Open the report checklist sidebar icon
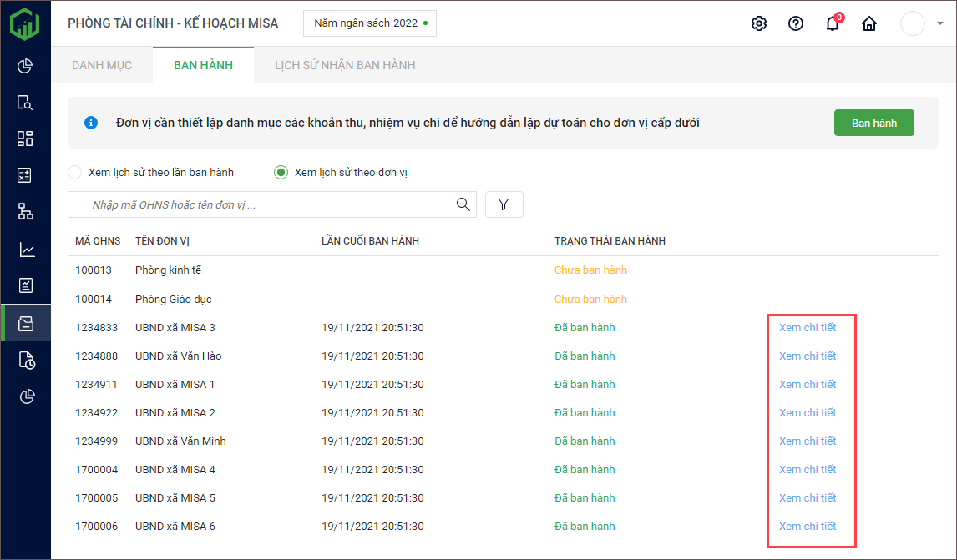 [x=25, y=285]
